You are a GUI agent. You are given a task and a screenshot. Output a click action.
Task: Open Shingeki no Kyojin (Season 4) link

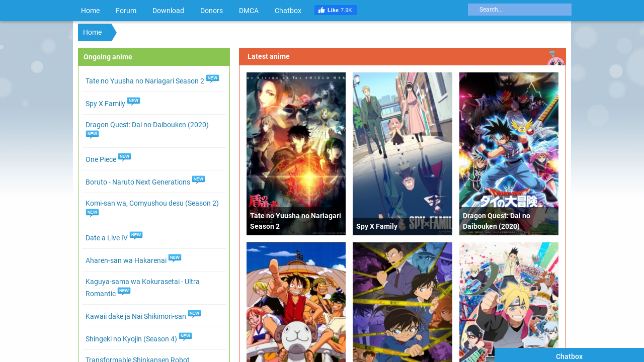pos(131,339)
